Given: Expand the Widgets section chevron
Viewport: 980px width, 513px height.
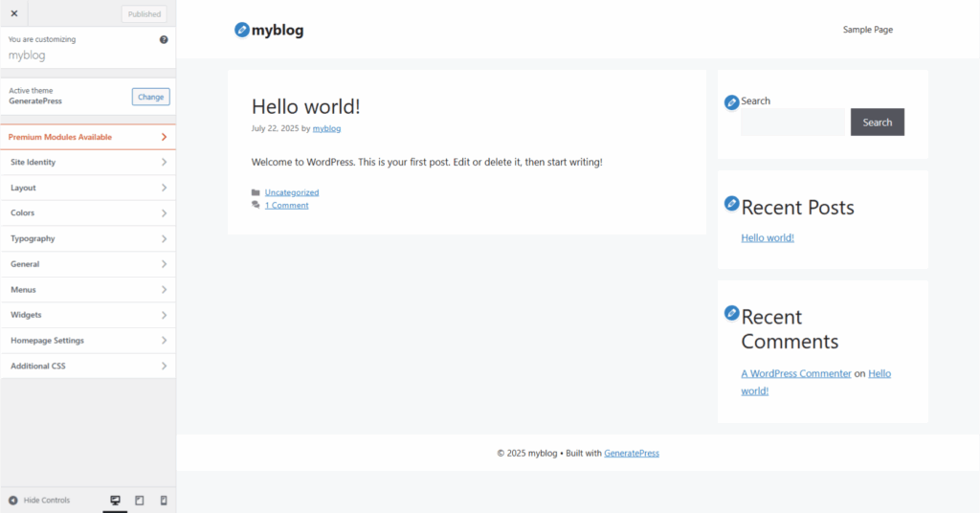Looking at the screenshot, I should [x=164, y=315].
